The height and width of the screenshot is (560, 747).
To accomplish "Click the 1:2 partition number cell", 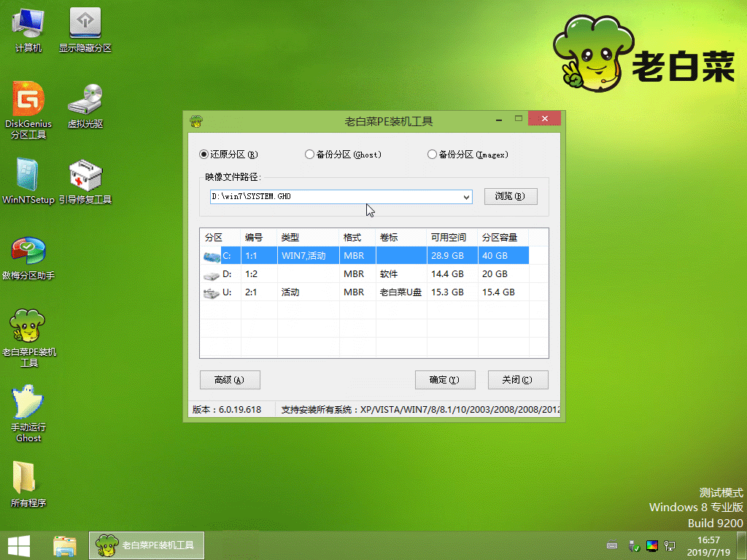I will point(259,274).
